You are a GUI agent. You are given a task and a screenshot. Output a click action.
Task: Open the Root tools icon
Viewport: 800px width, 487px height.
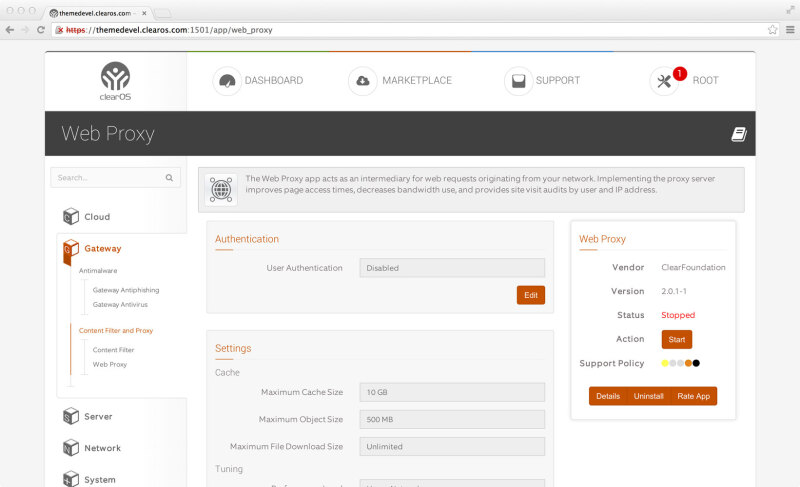(x=664, y=81)
